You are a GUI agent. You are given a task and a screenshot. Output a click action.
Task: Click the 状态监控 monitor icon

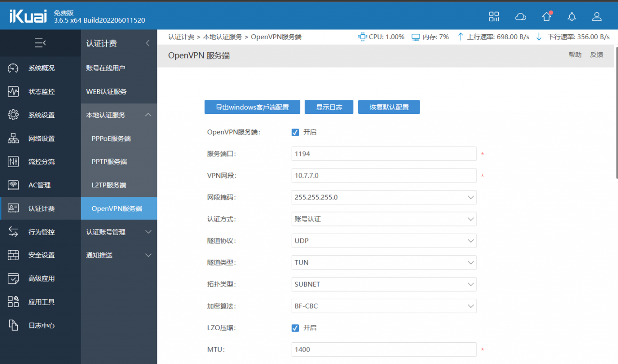13,91
